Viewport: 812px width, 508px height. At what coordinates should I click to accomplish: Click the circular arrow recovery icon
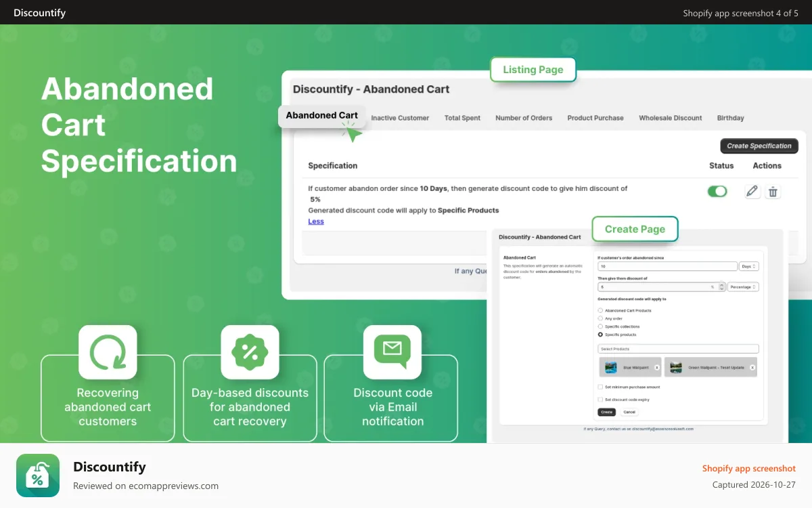[108, 352]
